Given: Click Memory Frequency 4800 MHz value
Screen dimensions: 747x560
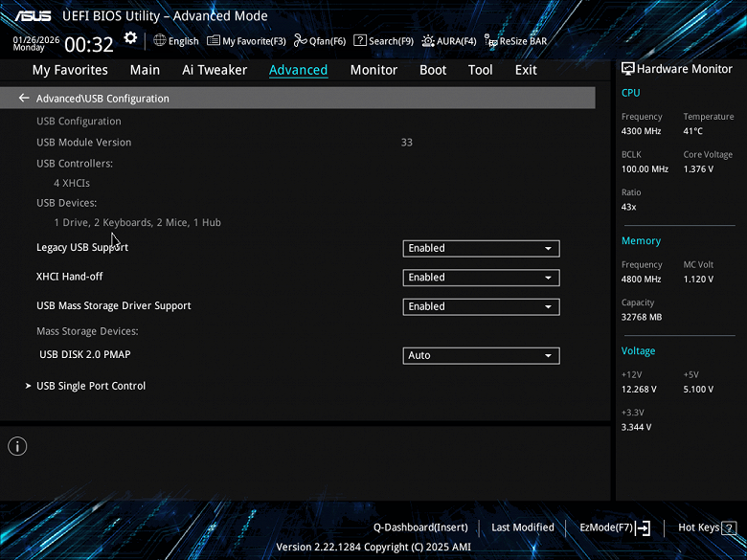Looking at the screenshot, I should click(x=642, y=280).
